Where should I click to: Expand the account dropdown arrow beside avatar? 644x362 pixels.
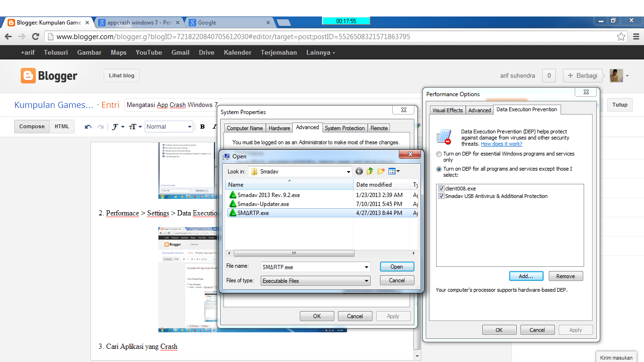pyautogui.click(x=627, y=76)
